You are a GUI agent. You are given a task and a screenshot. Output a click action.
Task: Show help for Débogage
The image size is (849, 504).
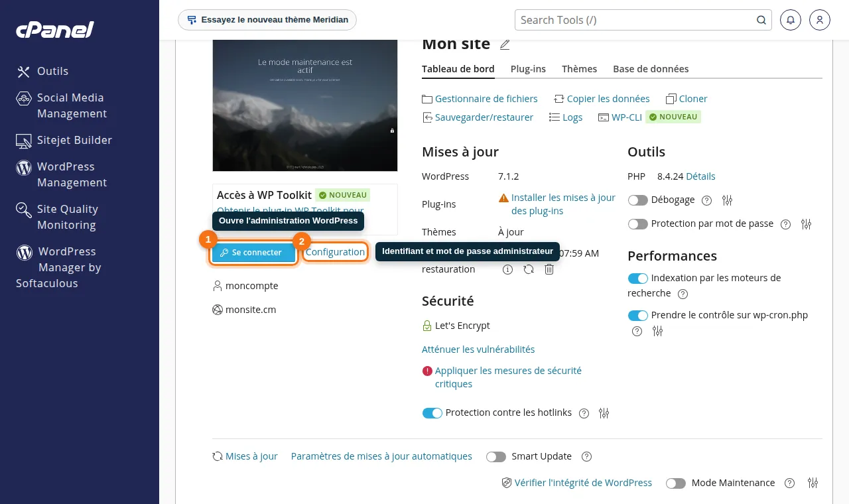click(x=707, y=200)
